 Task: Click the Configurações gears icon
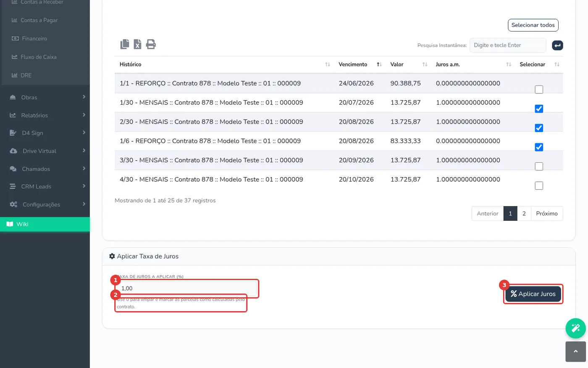13,204
